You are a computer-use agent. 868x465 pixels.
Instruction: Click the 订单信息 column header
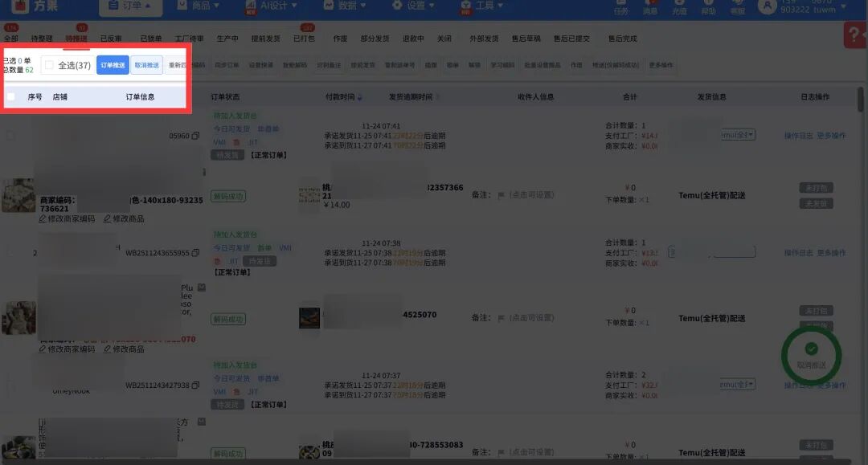pos(140,96)
